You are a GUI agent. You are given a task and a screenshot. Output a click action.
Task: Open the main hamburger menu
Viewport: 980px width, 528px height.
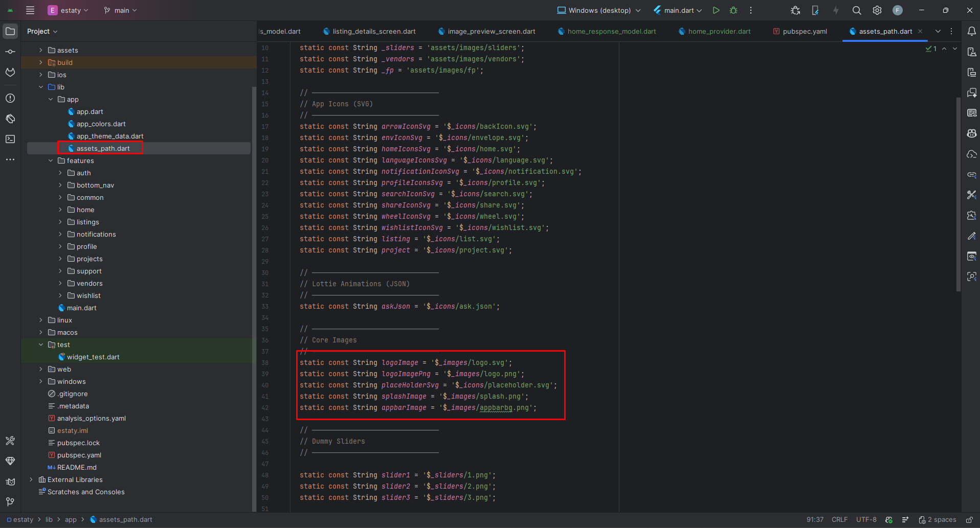30,10
